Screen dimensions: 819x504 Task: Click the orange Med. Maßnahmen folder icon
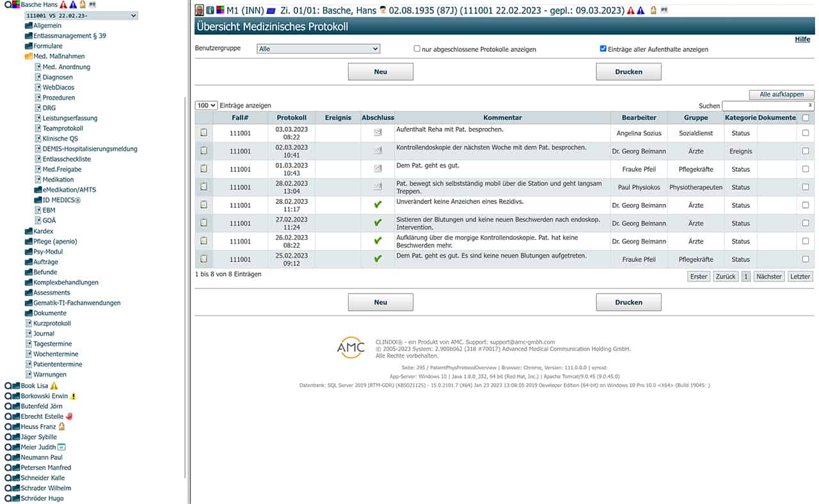coord(28,56)
